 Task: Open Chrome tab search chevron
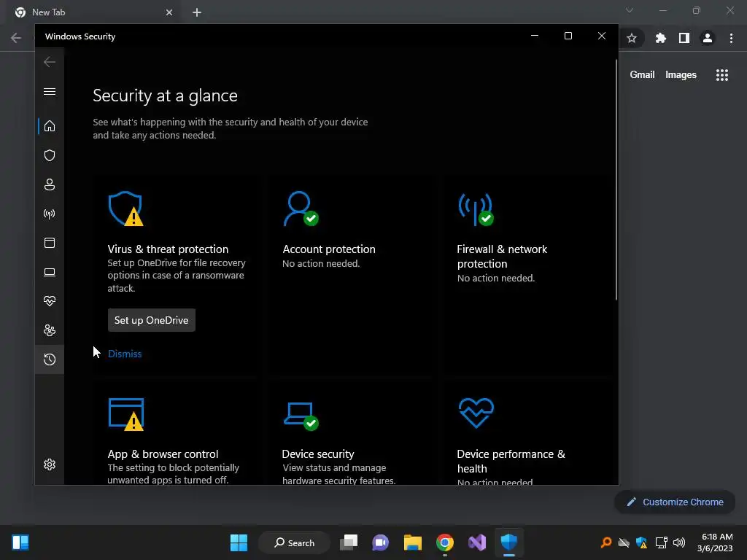coord(630,10)
